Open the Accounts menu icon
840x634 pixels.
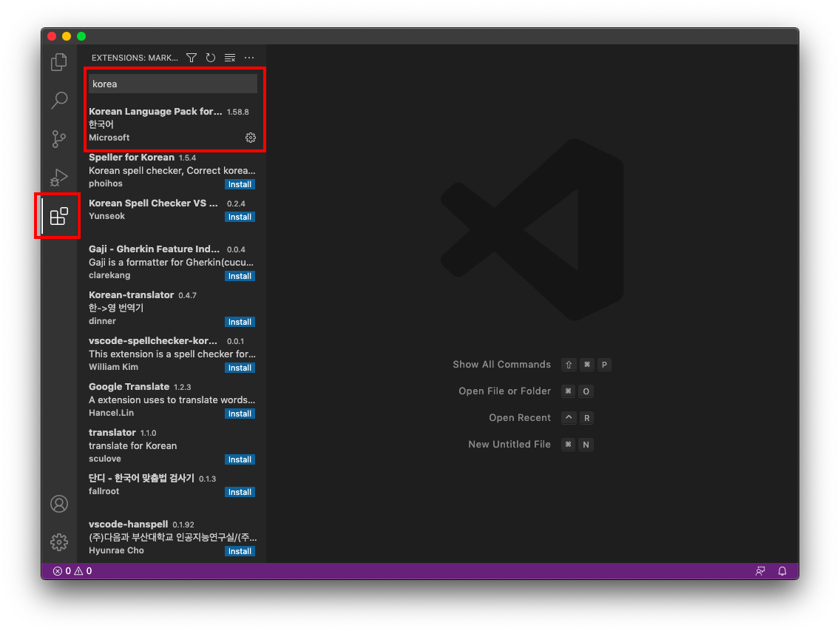(x=59, y=504)
